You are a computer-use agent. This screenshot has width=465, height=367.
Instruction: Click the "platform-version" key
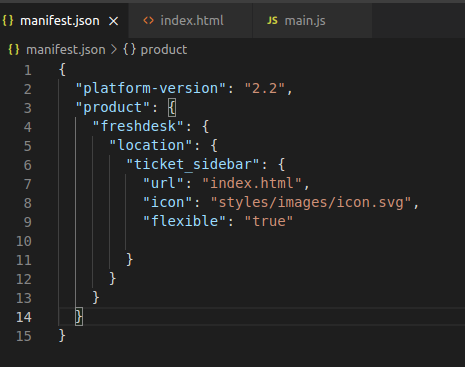coord(151,88)
